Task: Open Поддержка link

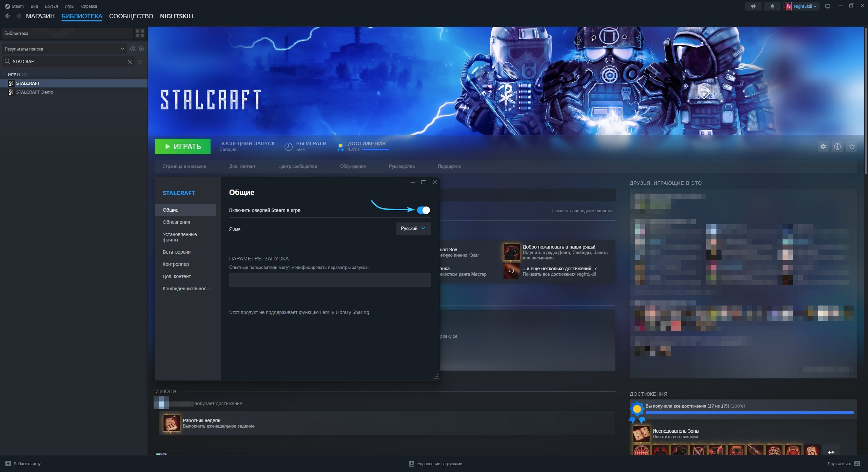Action: pyautogui.click(x=449, y=166)
